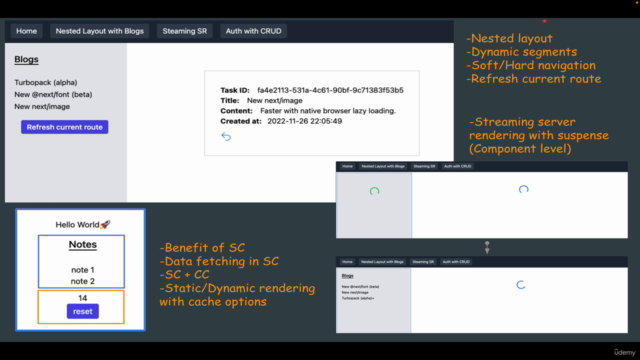Click Auth with CRUD in green-spinner preview
The height and width of the screenshot is (360, 640).
[x=458, y=166]
